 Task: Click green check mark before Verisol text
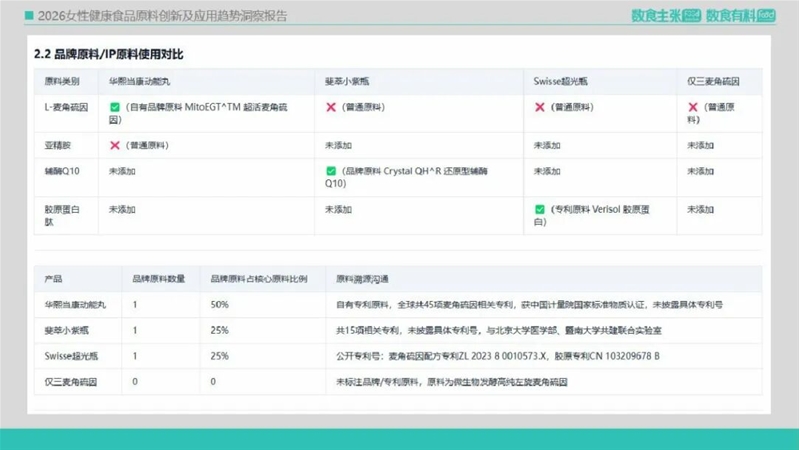tap(540, 209)
